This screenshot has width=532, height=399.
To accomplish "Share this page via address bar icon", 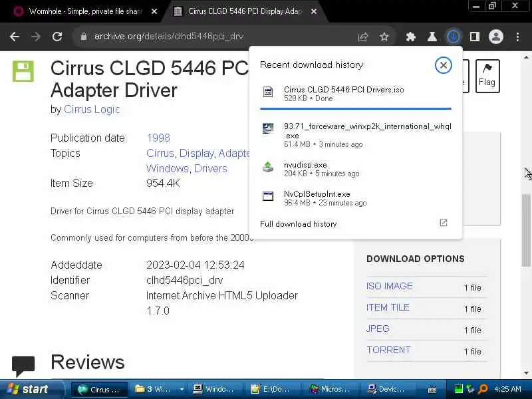I will coord(363,37).
